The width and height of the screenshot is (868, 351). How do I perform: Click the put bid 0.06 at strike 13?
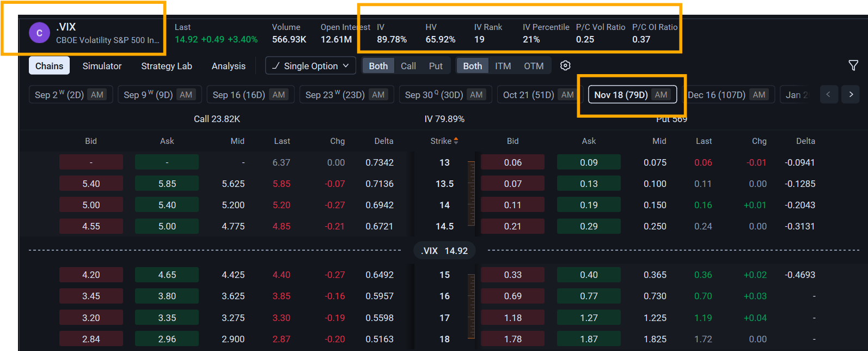point(512,162)
